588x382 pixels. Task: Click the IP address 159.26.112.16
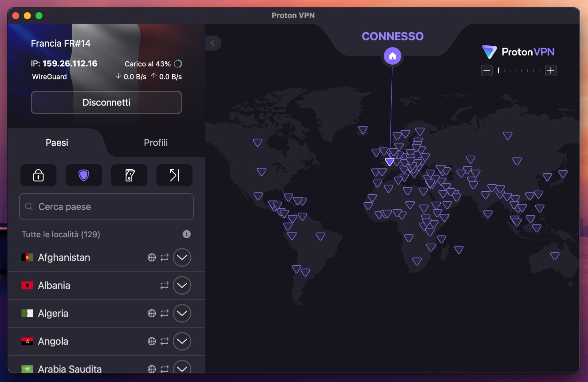70,63
